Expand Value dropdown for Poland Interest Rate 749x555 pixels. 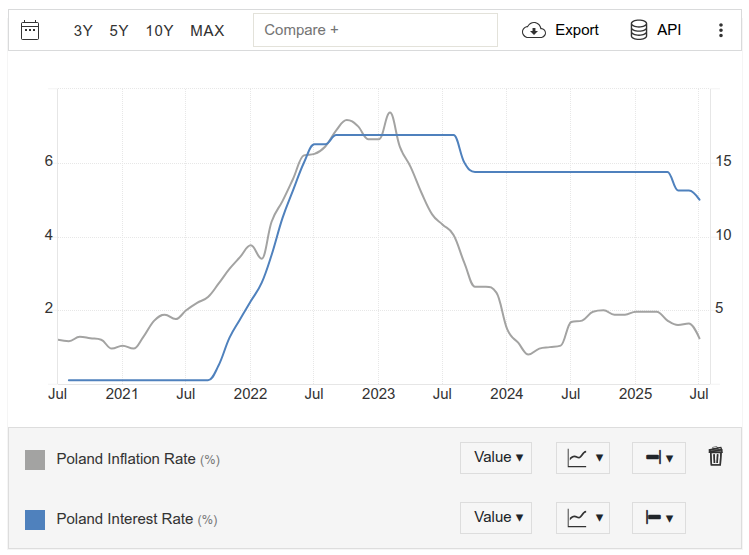pyautogui.click(x=496, y=518)
